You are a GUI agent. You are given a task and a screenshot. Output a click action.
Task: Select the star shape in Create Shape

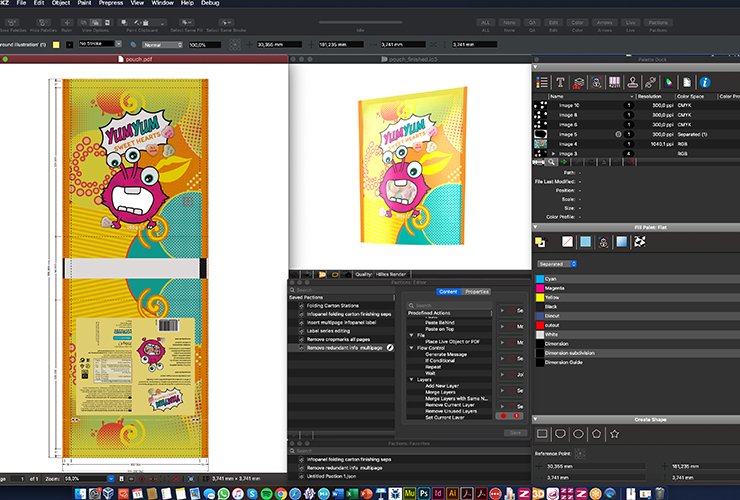(x=614, y=434)
